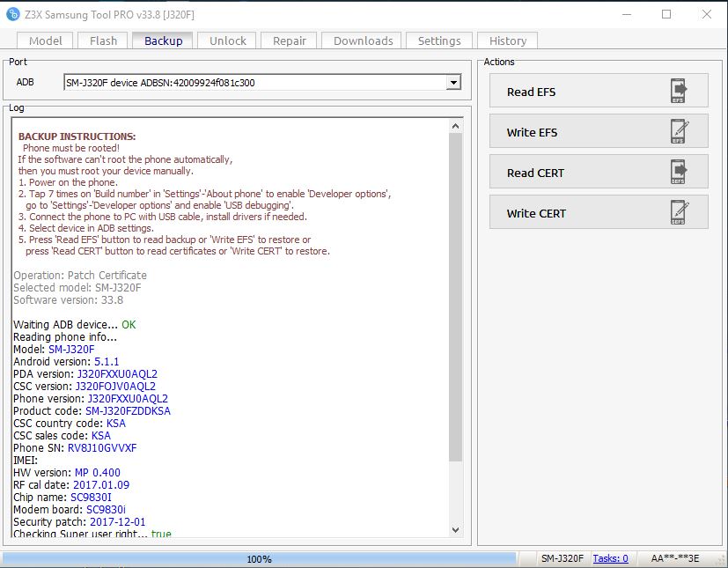Click the Write CERT button label
The image size is (728, 568).
tap(536, 214)
